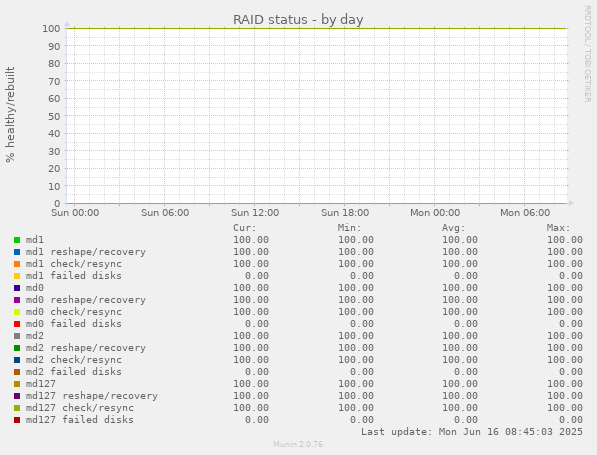This screenshot has height=455, width=597.
Task: Click the md2 gray legend swatch
Action: [17, 336]
